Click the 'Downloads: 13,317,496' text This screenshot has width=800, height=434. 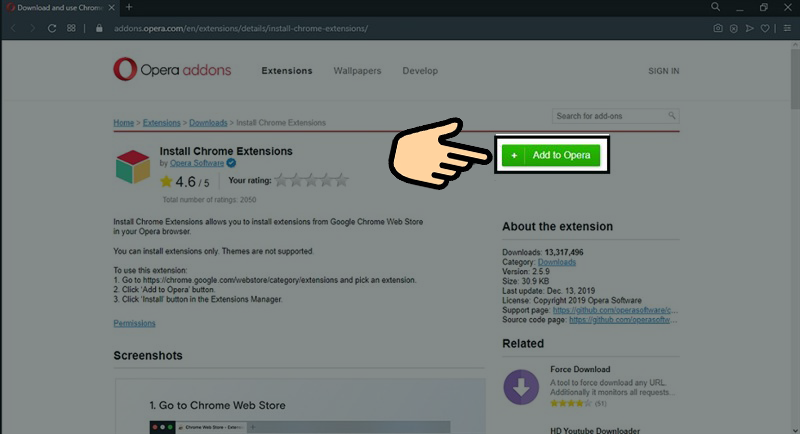542,252
